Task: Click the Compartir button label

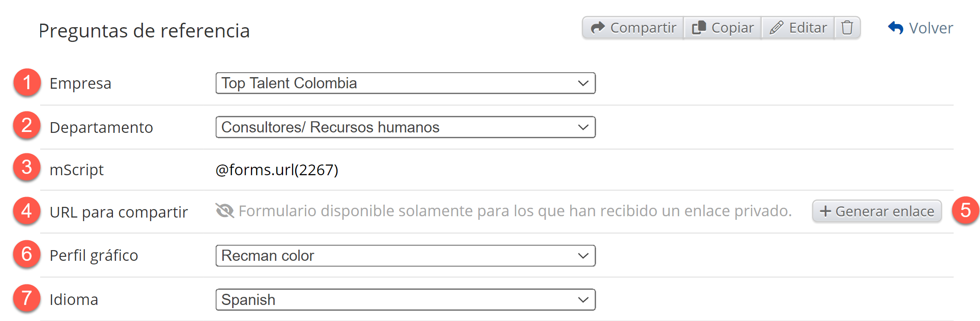Action: click(x=643, y=28)
